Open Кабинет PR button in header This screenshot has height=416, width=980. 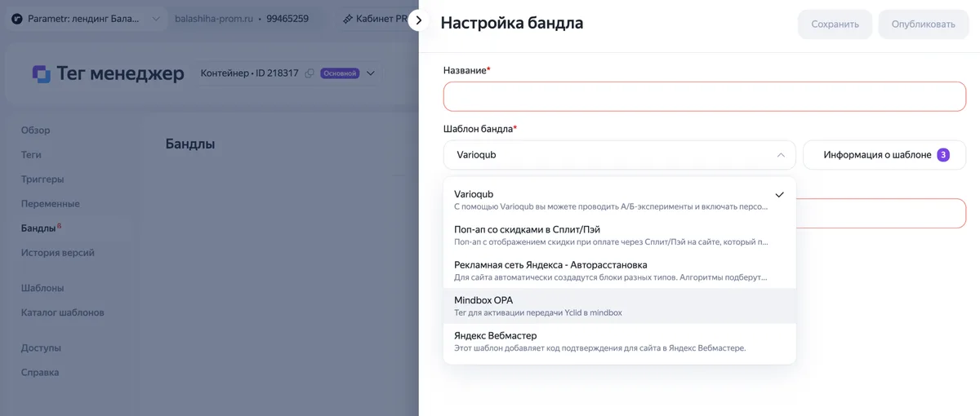pyautogui.click(x=375, y=18)
